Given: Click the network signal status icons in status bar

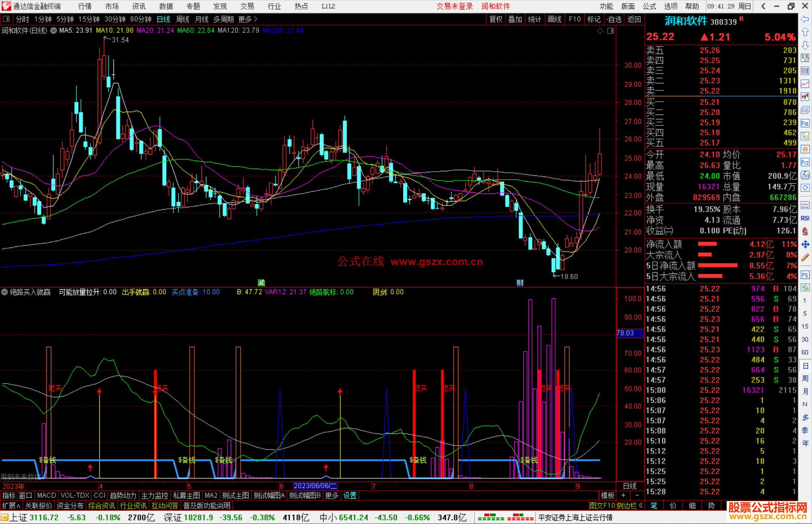Looking at the screenshot, I should pos(506,518).
